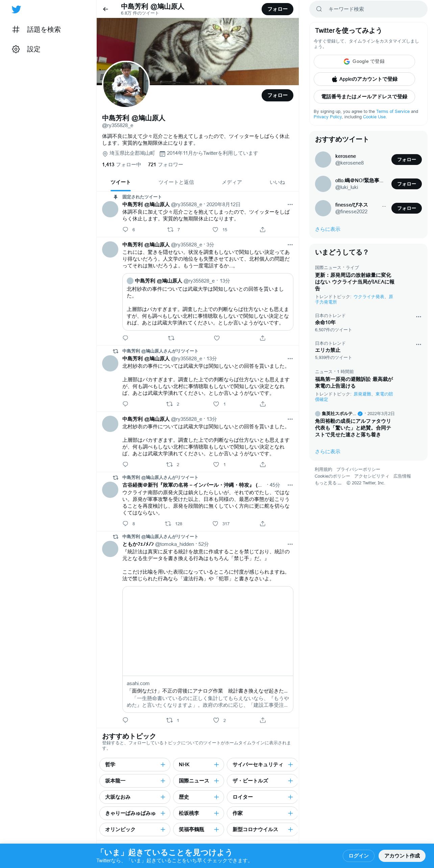The width and height of the screenshot is (434, 868).
Task: Add the NHK topic
Action: 217,765
